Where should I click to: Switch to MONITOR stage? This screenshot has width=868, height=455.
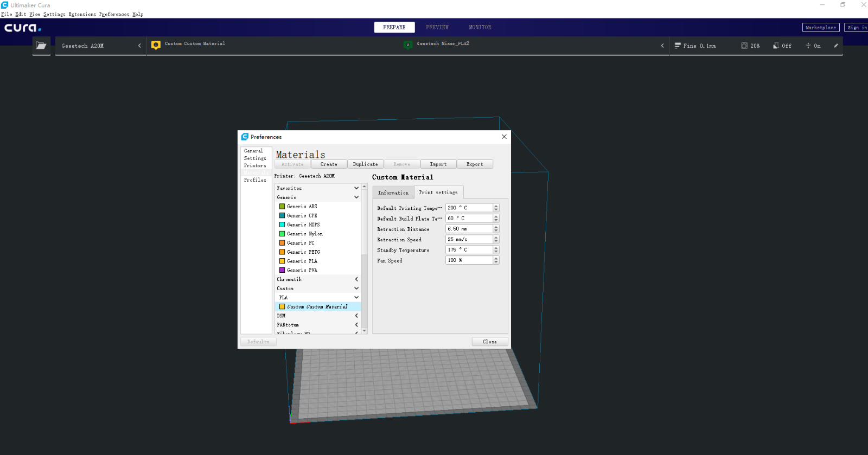tap(480, 27)
